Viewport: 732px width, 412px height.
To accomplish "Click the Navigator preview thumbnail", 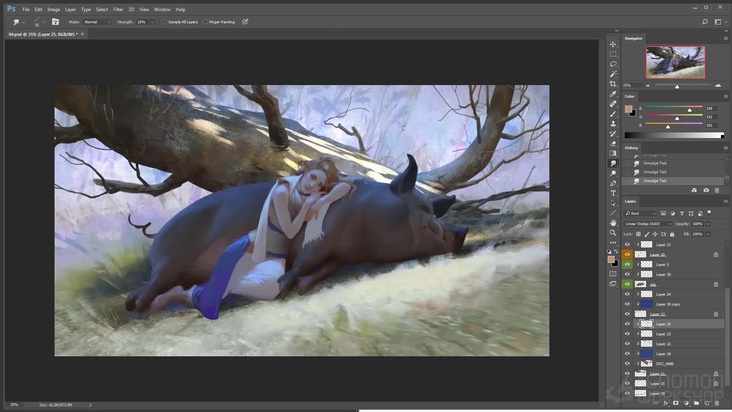I will click(675, 61).
